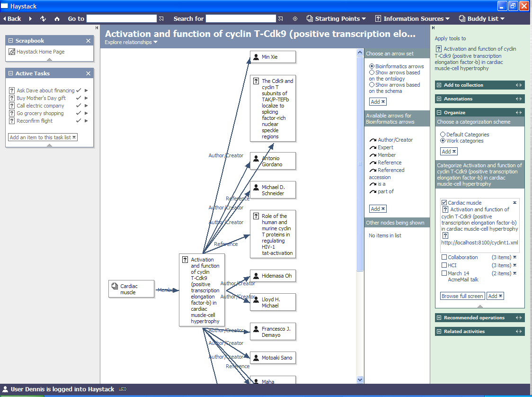
Task: Click the Browse full screen button
Action: tap(462, 296)
